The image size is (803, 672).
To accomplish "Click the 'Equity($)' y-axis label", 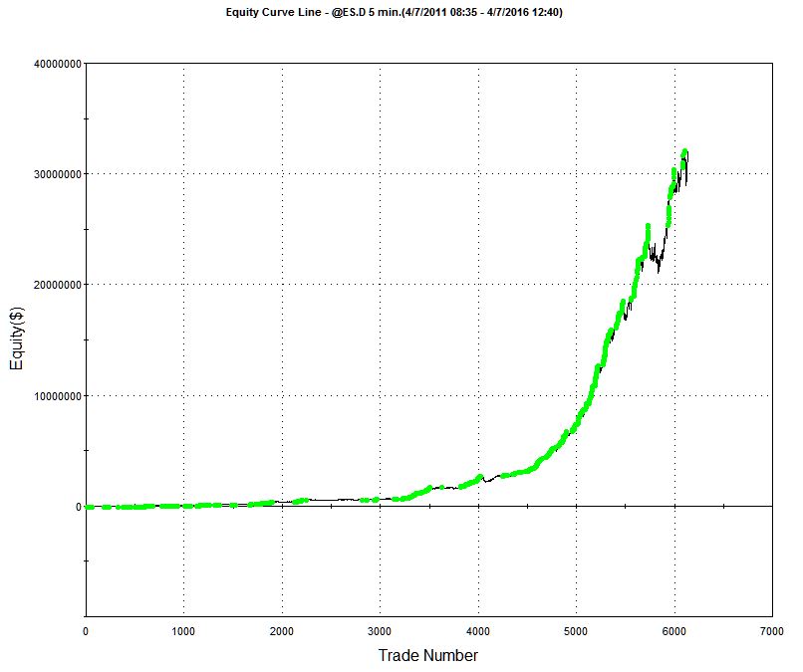I will click(x=16, y=337).
